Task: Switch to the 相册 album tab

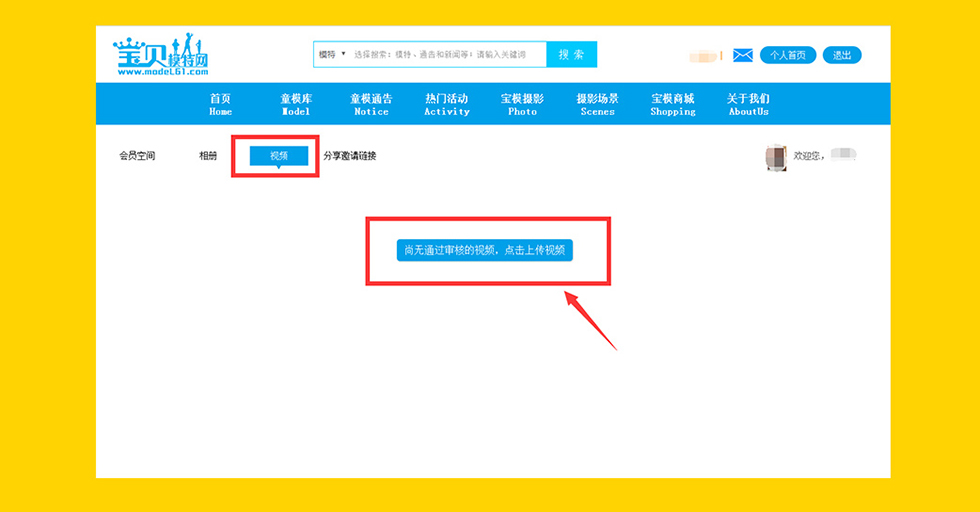Action: 208,156
